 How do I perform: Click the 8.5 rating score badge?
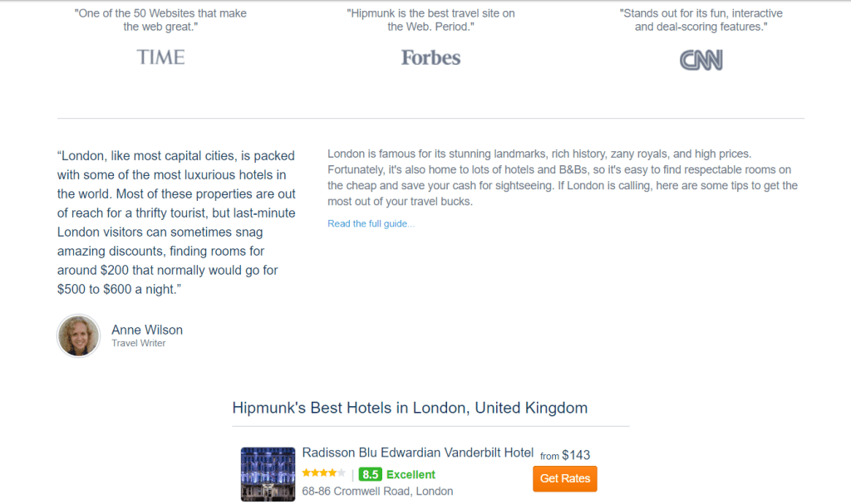click(370, 475)
